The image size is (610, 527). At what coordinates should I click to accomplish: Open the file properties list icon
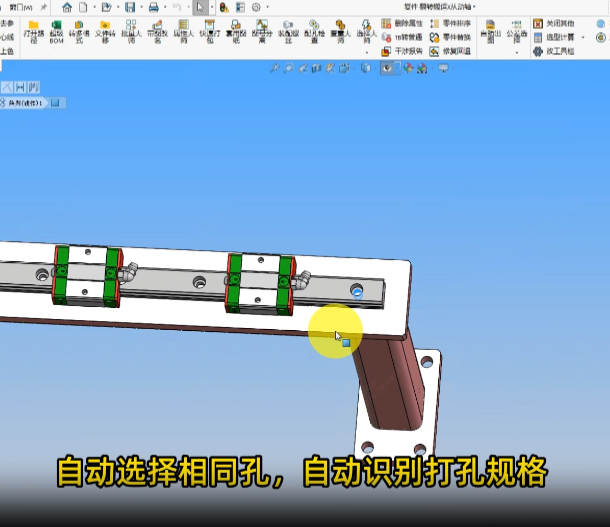point(240,7)
